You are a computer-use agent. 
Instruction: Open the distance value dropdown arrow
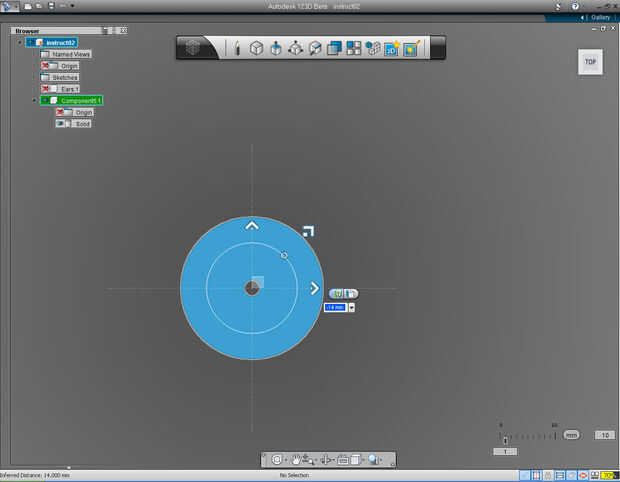point(352,308)
